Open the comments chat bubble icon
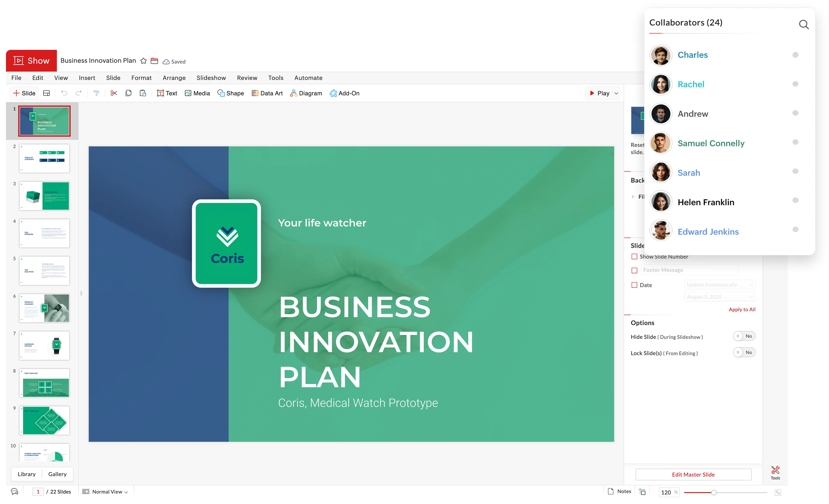 point(14,492)
